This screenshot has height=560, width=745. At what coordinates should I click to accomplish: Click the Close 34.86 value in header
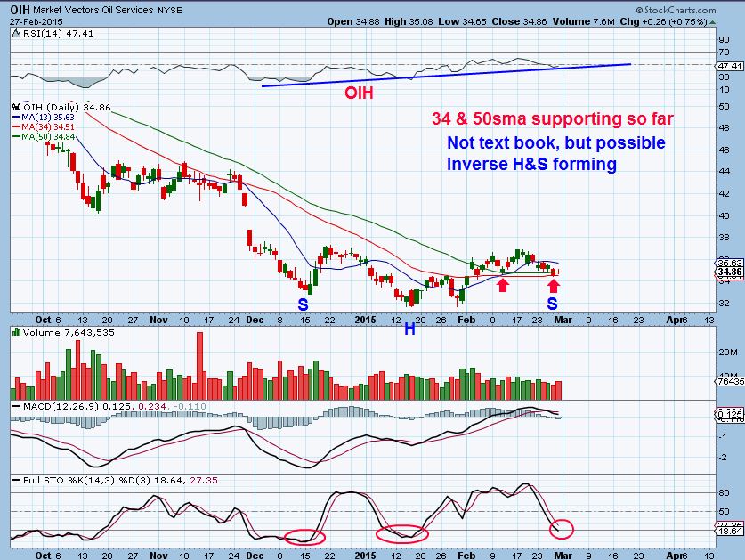(x=519, y=21)
